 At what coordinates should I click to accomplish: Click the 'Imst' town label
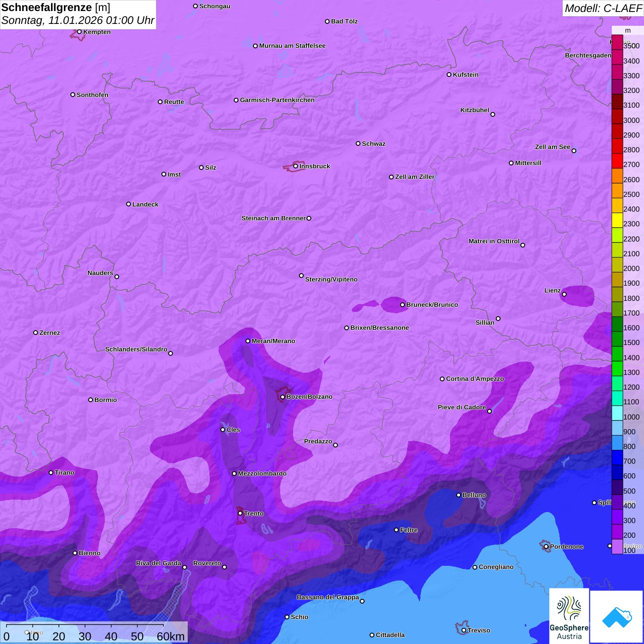point(174,174)
